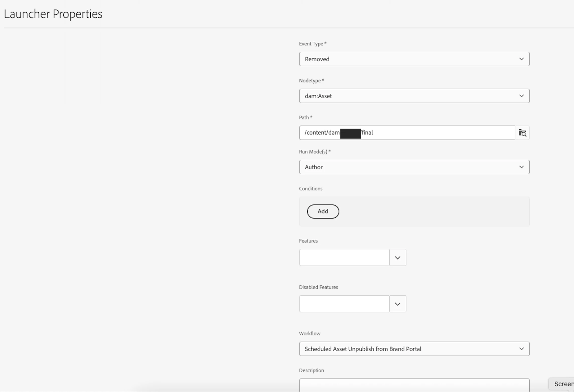The width and height of the screenshot is (574, 392).
Task: Click the Event Type dropdown chevron arrow
Action: [521, 59]
